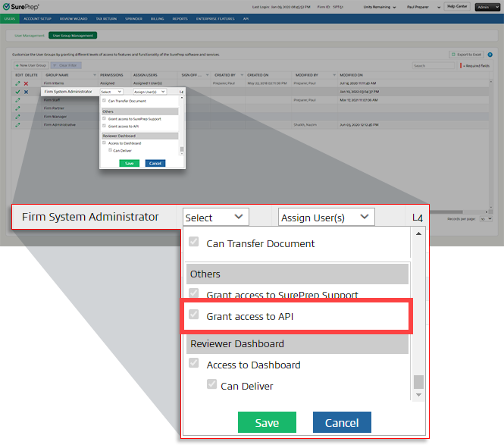Open Sign Off column filter arrow
Viewport: 504px width, 448px height.
207,75
